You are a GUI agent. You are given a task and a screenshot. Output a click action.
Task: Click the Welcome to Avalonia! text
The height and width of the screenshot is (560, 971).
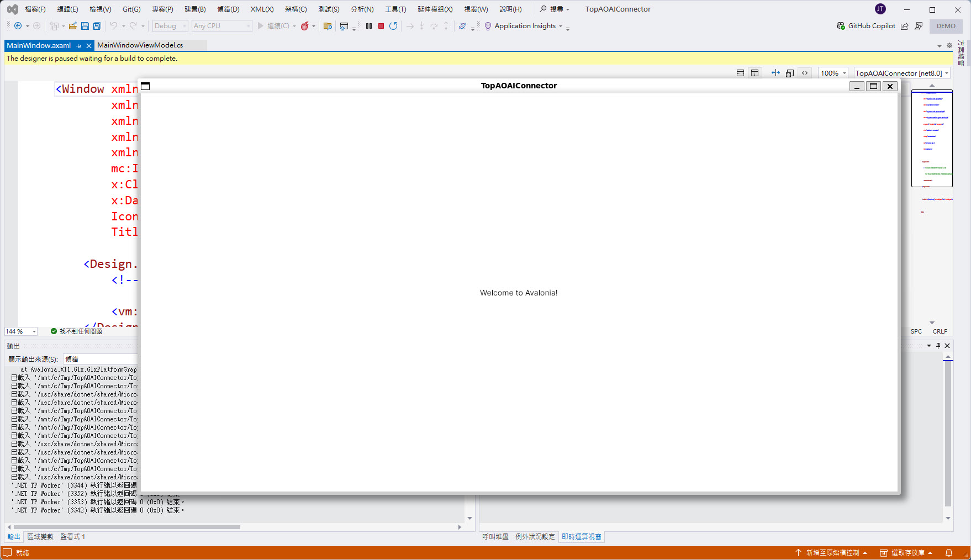pyautogui.click(x=519, y=293)
